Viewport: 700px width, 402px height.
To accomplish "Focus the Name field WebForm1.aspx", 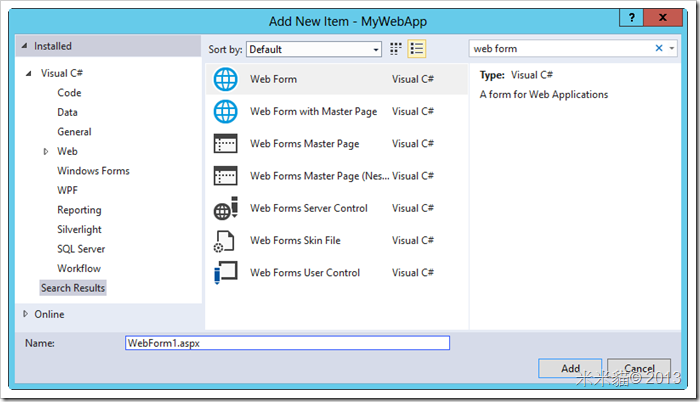I will coord(287,343).
